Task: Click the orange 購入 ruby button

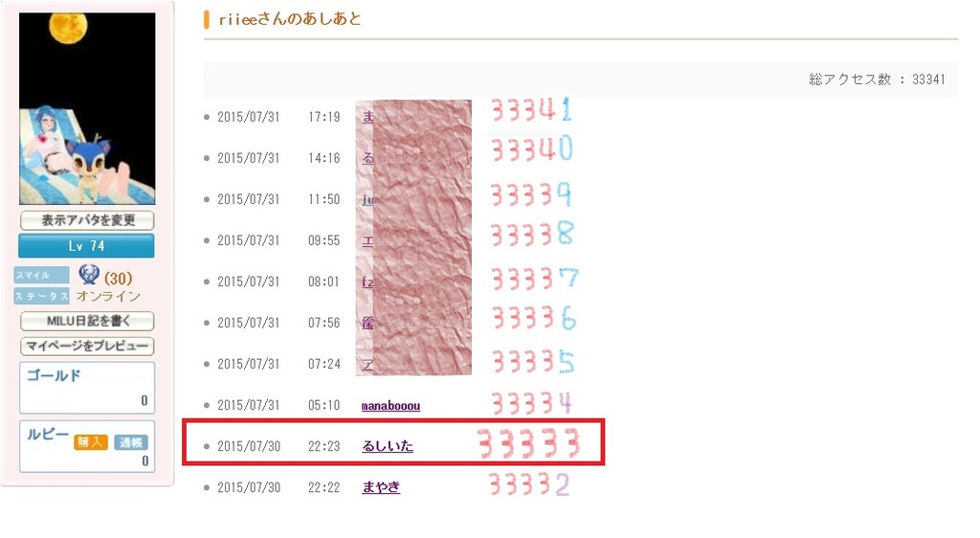Action: [91, 442]
